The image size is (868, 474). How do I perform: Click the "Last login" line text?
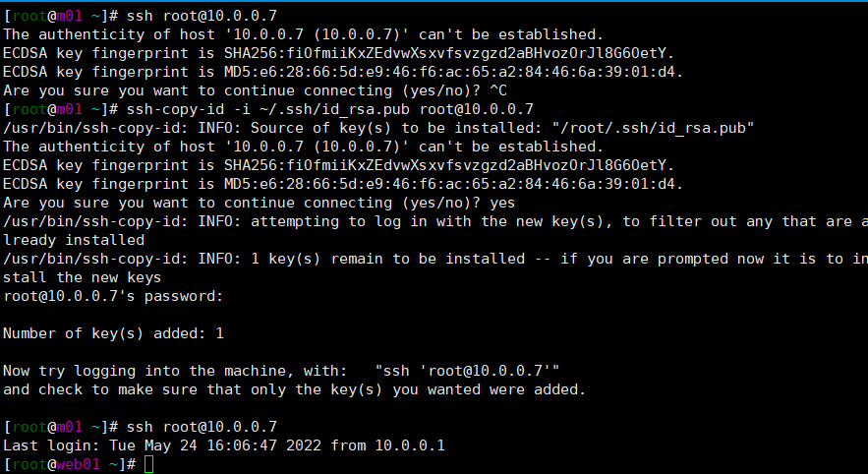[224, 445]
